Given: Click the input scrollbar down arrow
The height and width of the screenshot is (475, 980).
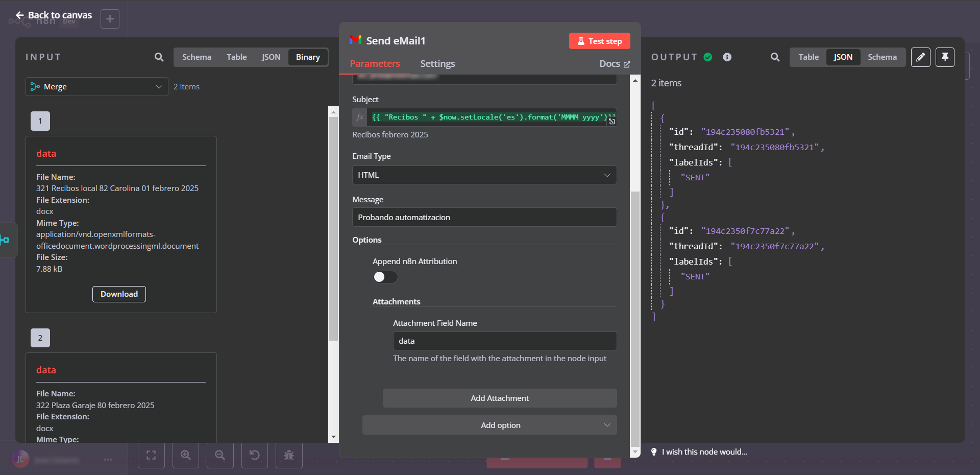Looking at the screenshot, I should point(333,437).
